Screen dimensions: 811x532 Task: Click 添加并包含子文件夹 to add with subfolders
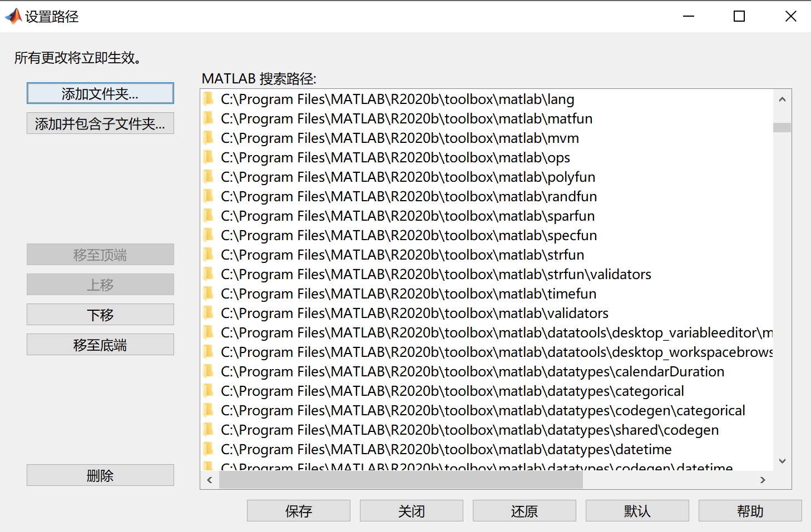point(100,123)
